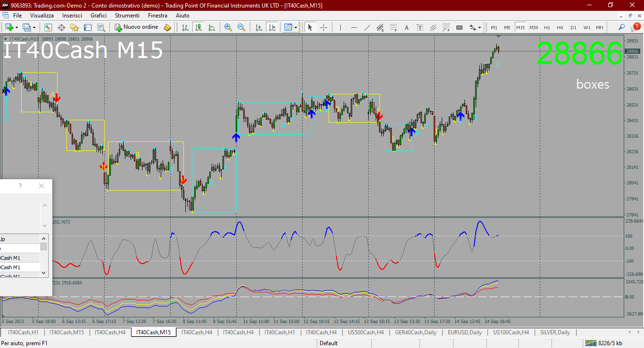Switch chart to H1 timeframe
Image resolution: width=644 pixels, height=348 pixels.
click(547, 27)
